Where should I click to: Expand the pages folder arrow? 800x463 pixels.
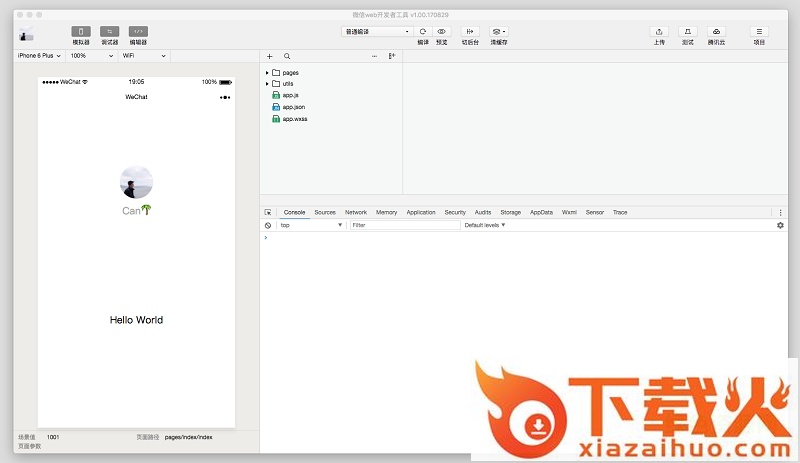pos(267,73)
